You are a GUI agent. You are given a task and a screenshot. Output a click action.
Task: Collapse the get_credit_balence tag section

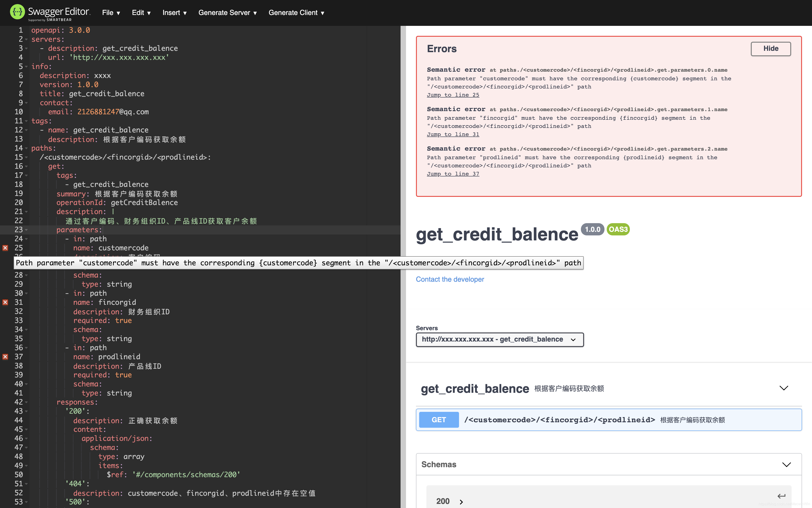coord(784,388)
